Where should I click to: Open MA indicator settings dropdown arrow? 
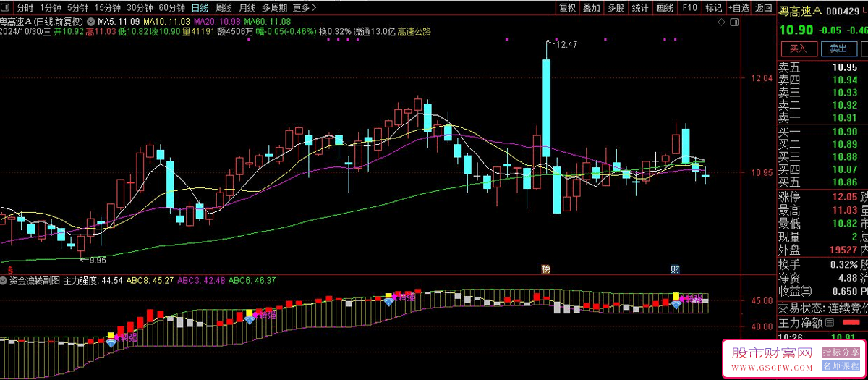click(x=90, y=22)
